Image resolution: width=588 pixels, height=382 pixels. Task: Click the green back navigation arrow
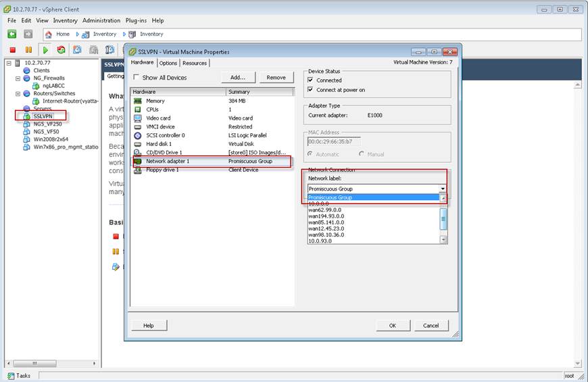(12, 34)
